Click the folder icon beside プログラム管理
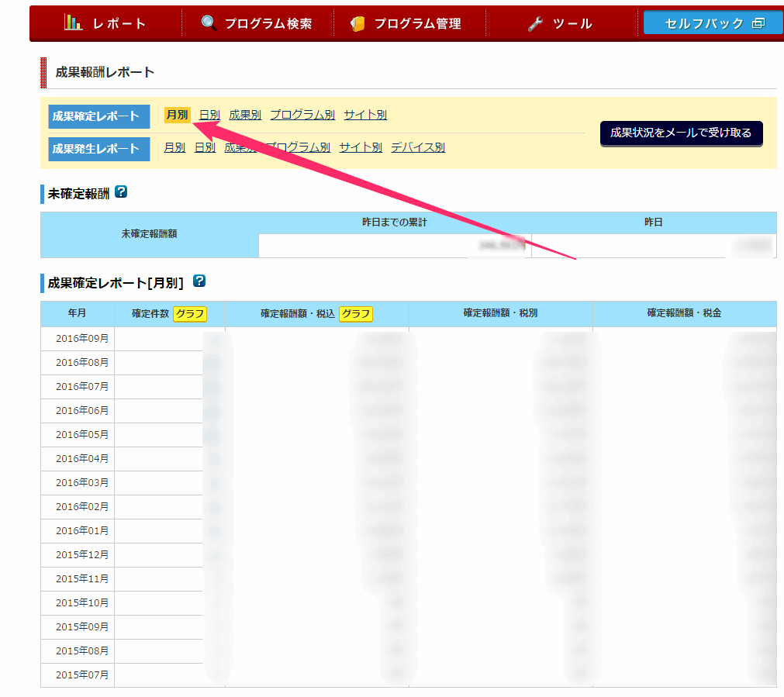 coord(357,23)
